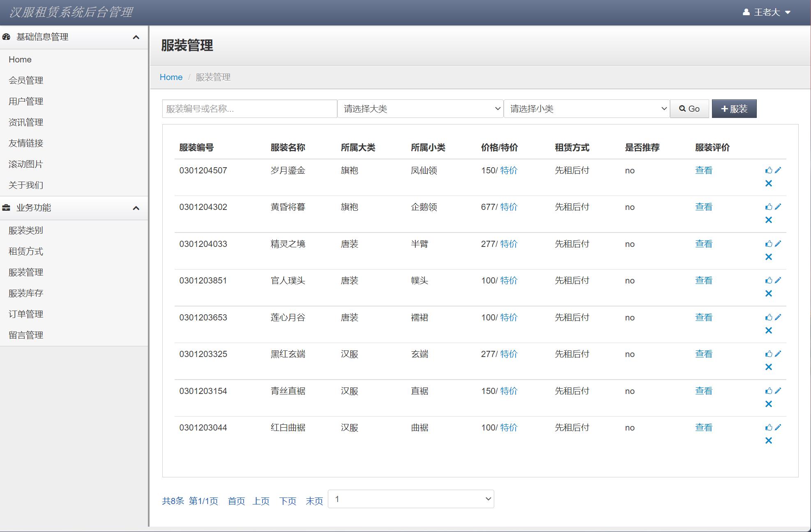The image size is (811, 532).
Task: Click the user account icon beside 王老大
Action: tap(746, 12)
